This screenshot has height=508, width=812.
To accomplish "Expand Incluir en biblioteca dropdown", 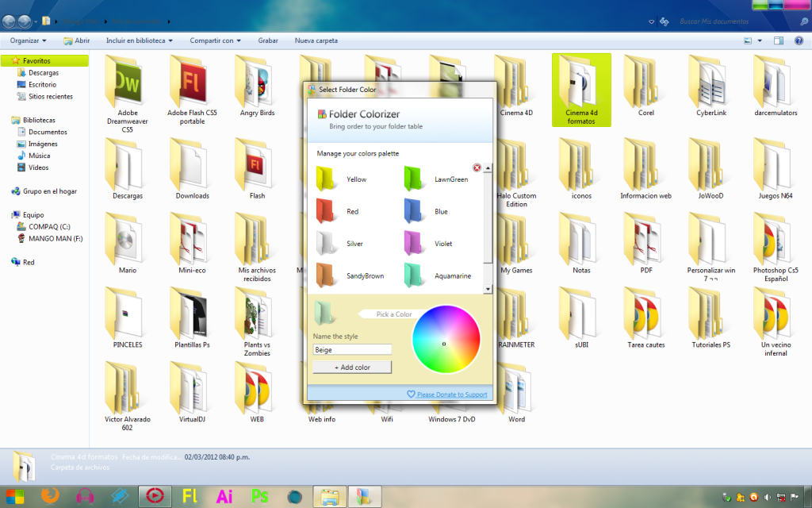I will point(139,40).
